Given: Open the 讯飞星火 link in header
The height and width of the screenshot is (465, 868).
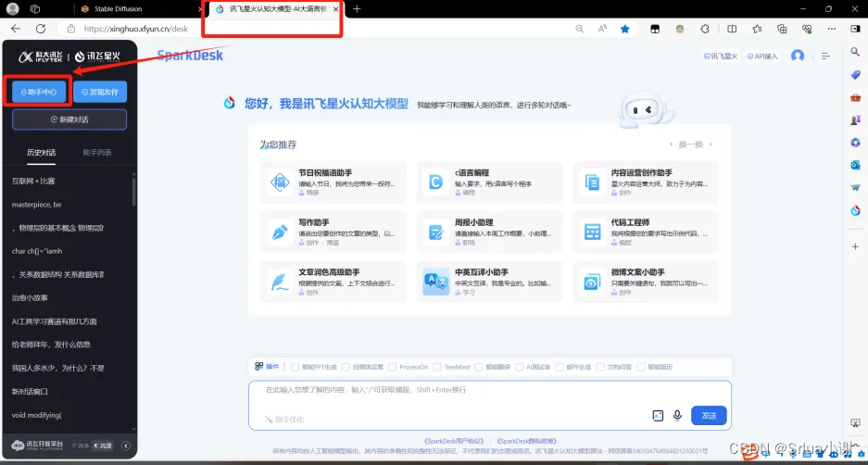Looking at the screenshot, I should click(720, 56).
